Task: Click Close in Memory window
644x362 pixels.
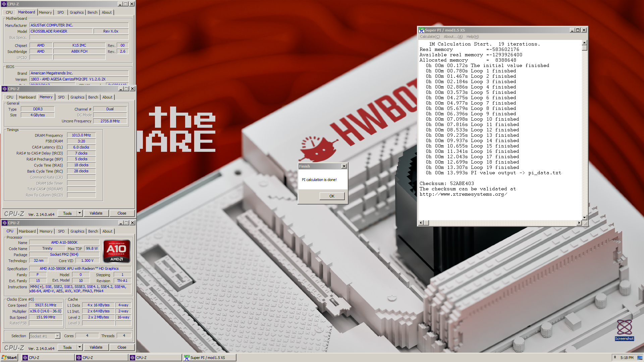Action: coord(122,213)
